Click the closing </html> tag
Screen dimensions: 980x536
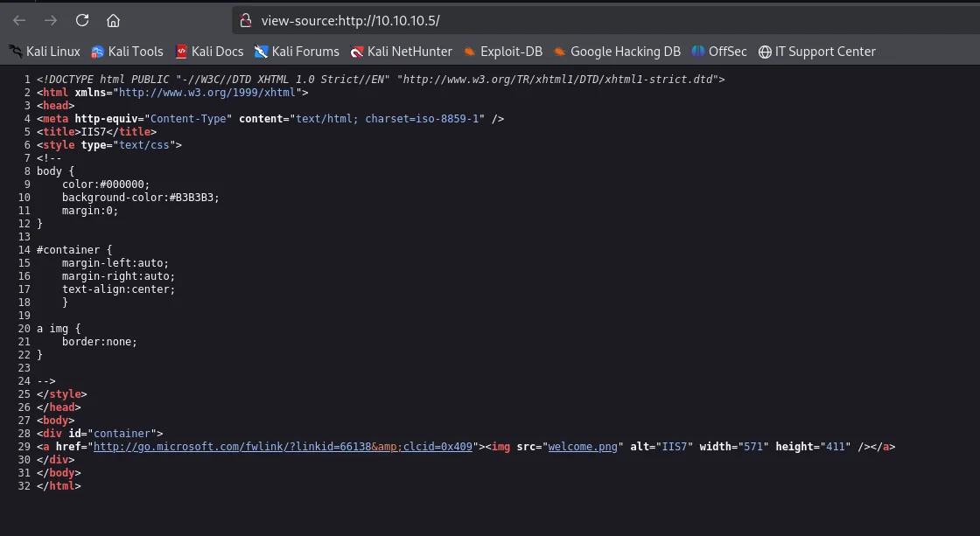[x=59, y=486]
